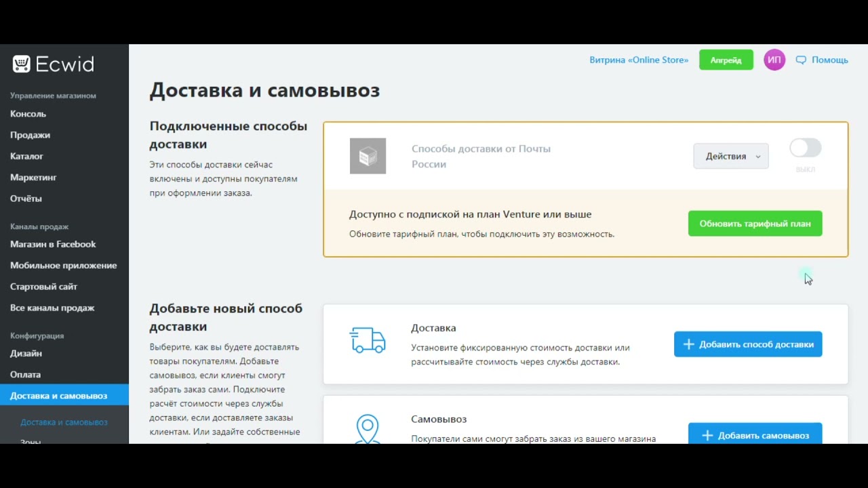Click the Добавьте новый способ доставки heading
This screenshot has height=488, width=868.
coord(226,317)
